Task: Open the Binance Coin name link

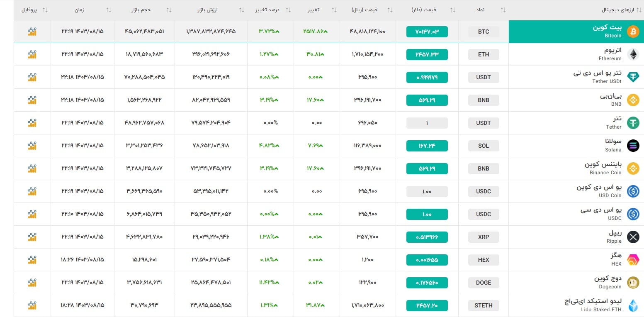Action: pyautogui.click(x=603, y=168)
